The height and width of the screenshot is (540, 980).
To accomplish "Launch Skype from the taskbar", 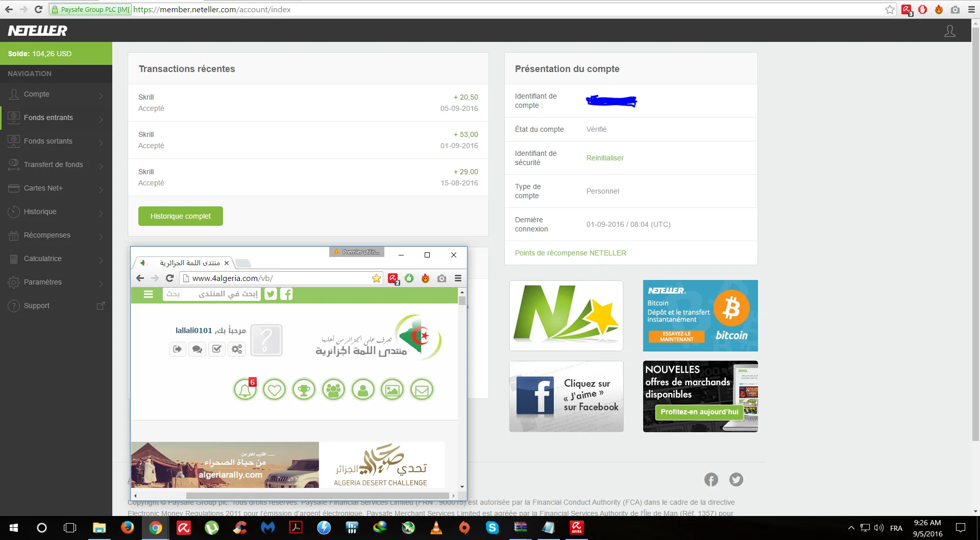I will [492, 528].
